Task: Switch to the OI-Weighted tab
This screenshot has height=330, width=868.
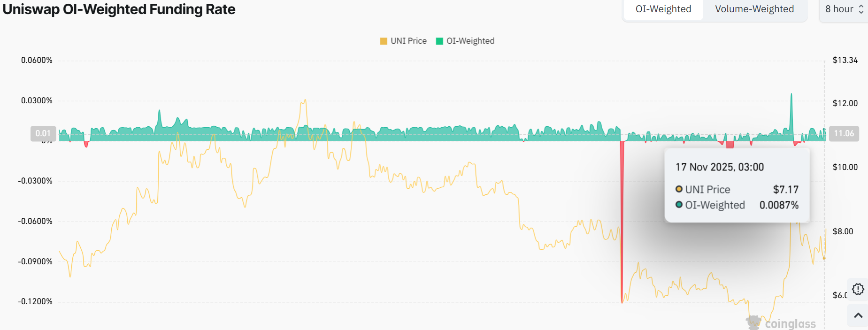Action: [663, 9]
